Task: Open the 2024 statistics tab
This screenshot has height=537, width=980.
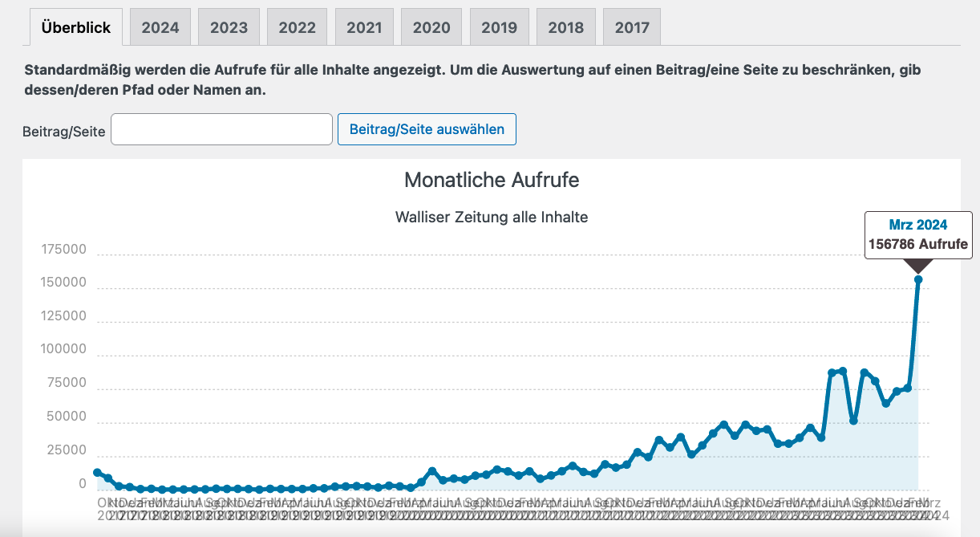Action: pyautogui.click(x=160, y=27)
